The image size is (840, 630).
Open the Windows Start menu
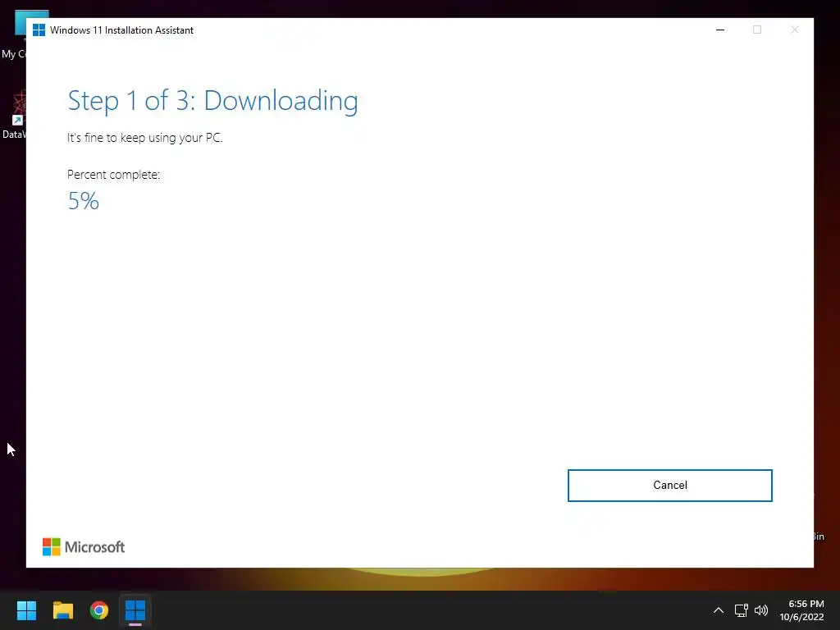[26, 610]
